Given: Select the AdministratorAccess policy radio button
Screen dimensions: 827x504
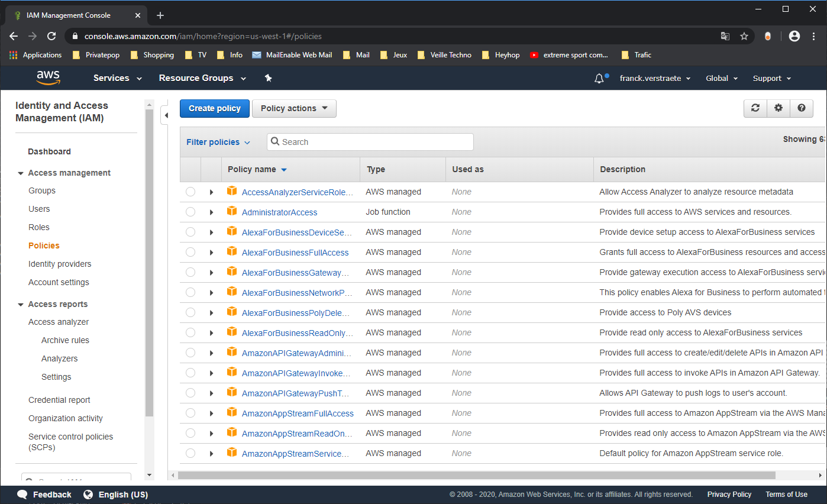Looking at the screenshot, I should tap(190, 212).
